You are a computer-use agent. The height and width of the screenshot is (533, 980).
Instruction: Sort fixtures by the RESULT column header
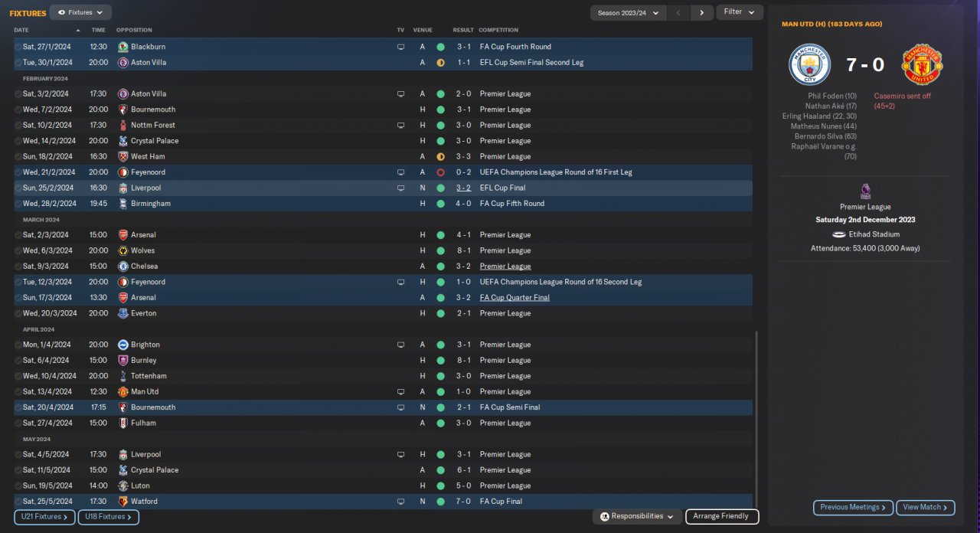[463, 30]
